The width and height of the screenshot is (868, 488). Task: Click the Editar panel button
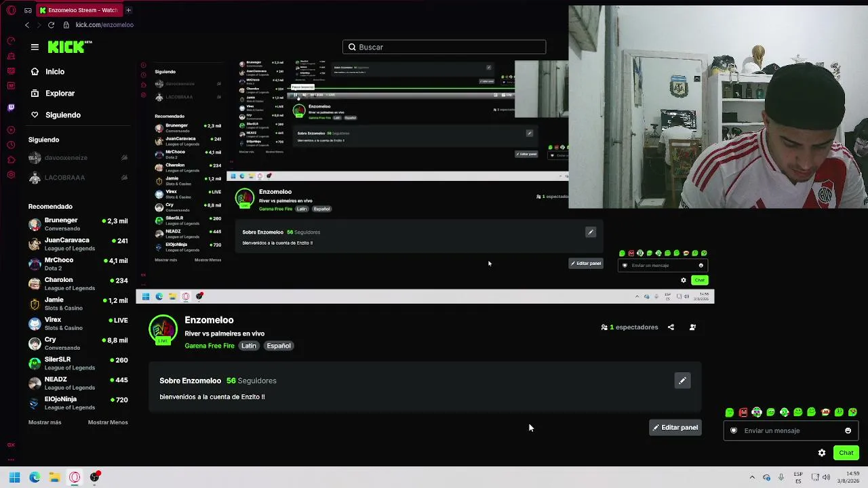(x=675, y=428)
